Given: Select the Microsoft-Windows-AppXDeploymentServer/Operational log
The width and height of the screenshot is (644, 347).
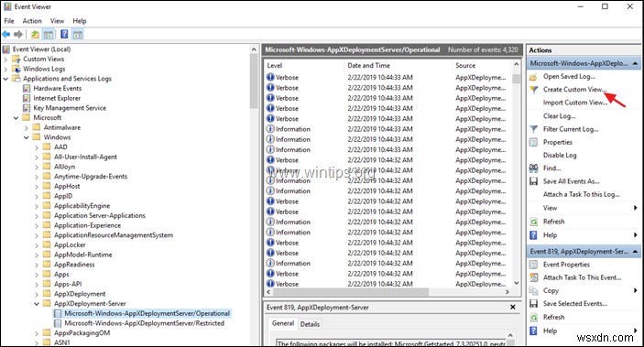Looking at the screenshot, I should pyautogui.click(x=147, y=313).
